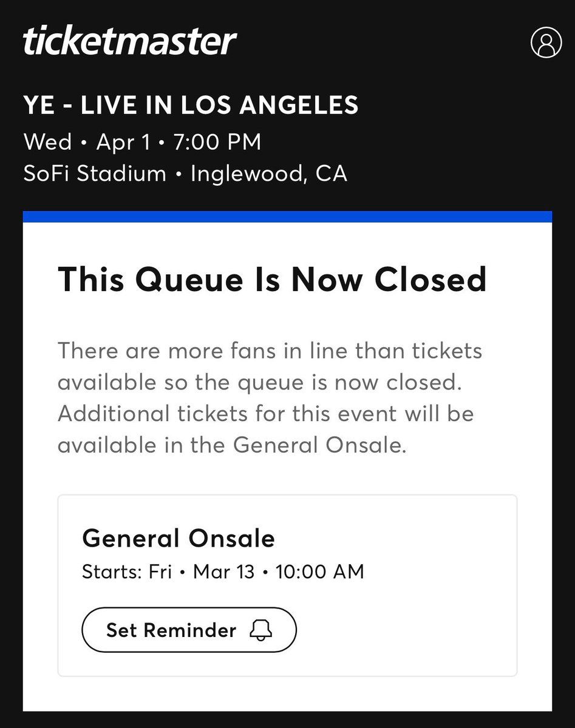Tap the Inglewood, CA location text
The height and width of the screenshot is (728, 575).
point(269,174)
